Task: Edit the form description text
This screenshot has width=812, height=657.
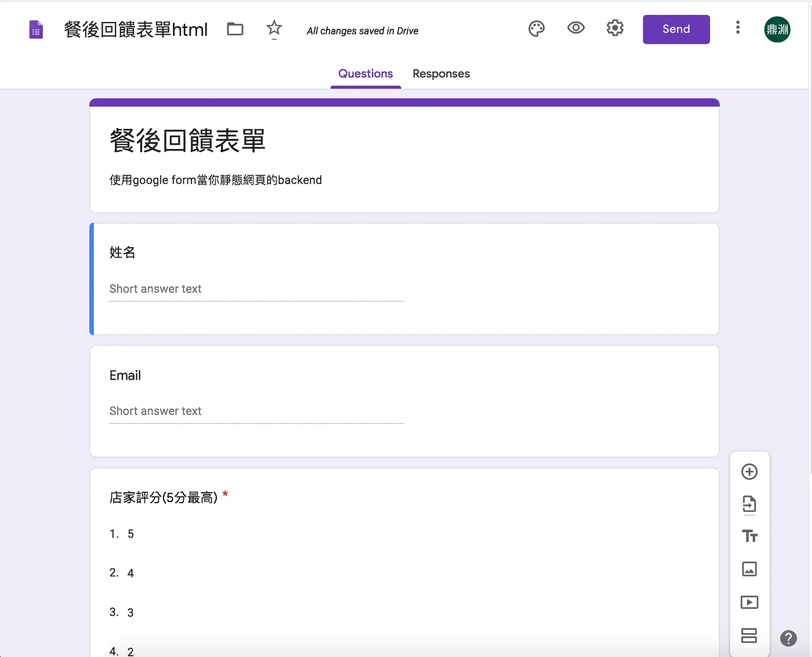Action: [216, 180]
